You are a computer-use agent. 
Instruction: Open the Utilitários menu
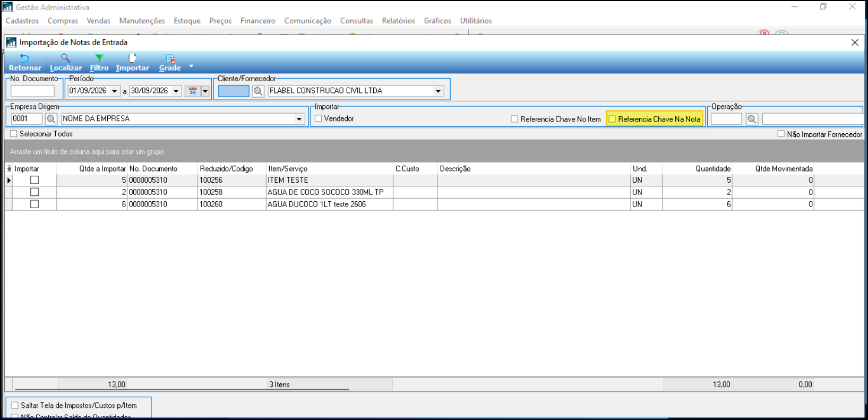coord(476,21)
